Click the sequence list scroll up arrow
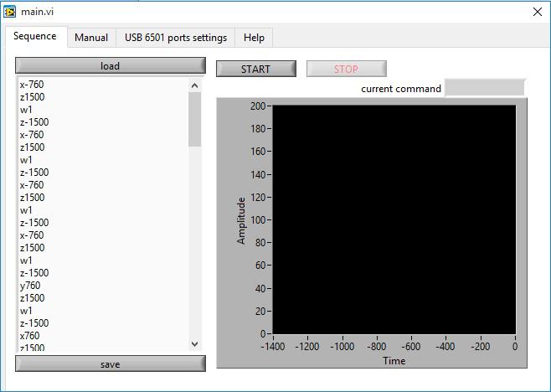This screenshot has width=551, height=392. coord(194,85)
